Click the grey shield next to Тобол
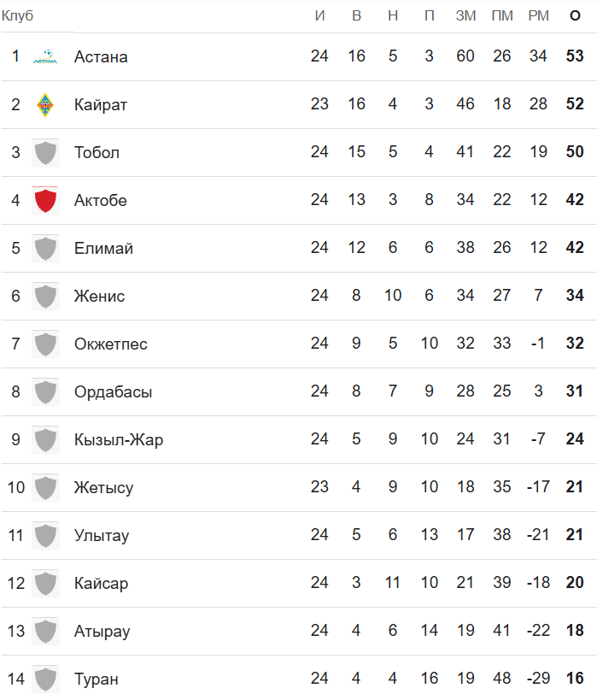Image resolution: width=597 pixels, height=700 pixels. click(x=45, y=153)
